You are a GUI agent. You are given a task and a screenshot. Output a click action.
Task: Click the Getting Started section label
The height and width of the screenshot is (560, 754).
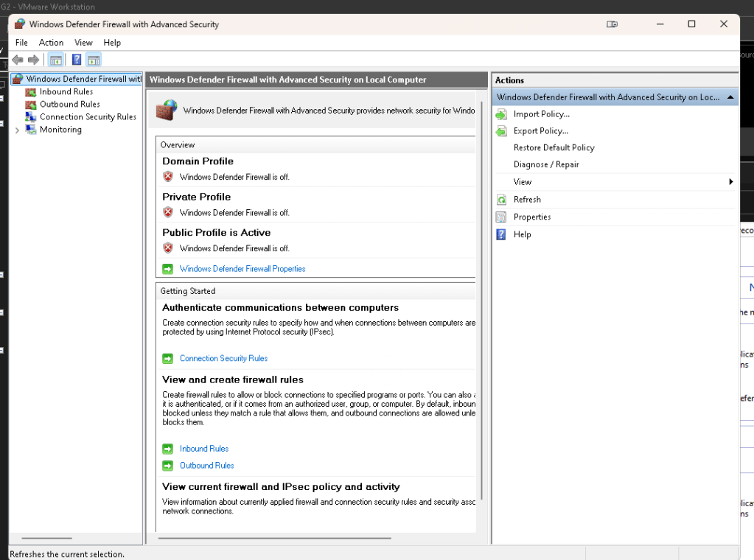pyautogui.click(x=187, y=291)
